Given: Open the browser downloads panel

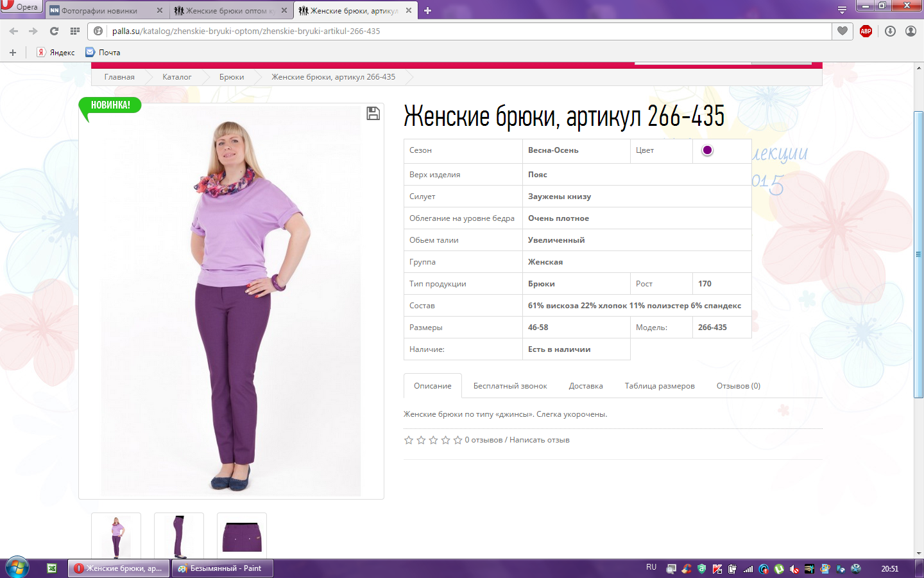Looking at the screenshot, I should click(890, 31).
